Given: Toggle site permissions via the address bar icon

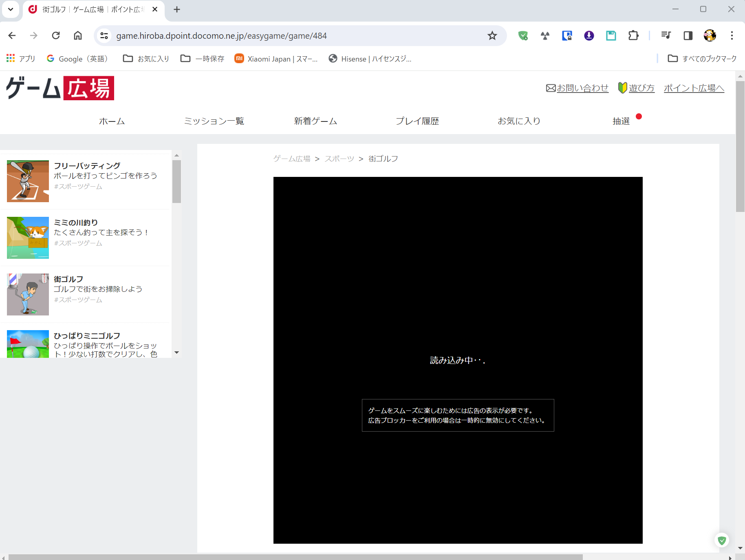Looking at the screenshot, I should 104,35.
